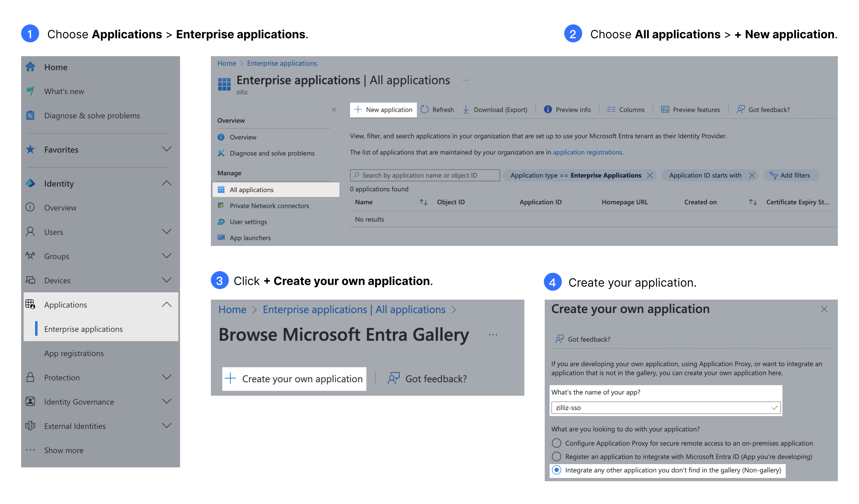
Task: Expand the Groups chevron
Action: coord(167,256)
